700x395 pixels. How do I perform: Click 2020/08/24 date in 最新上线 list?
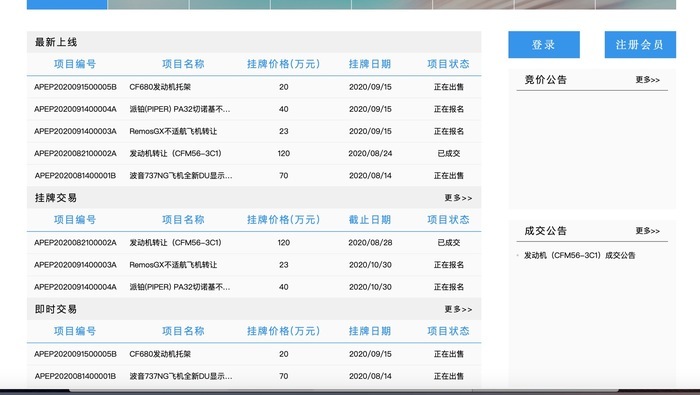pyautogui.click(x=370, y=154)
